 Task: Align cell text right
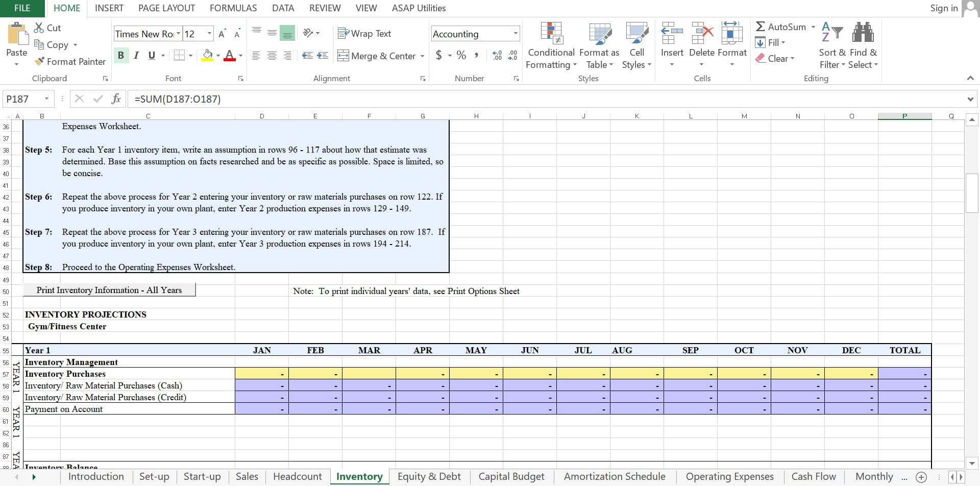287,56
